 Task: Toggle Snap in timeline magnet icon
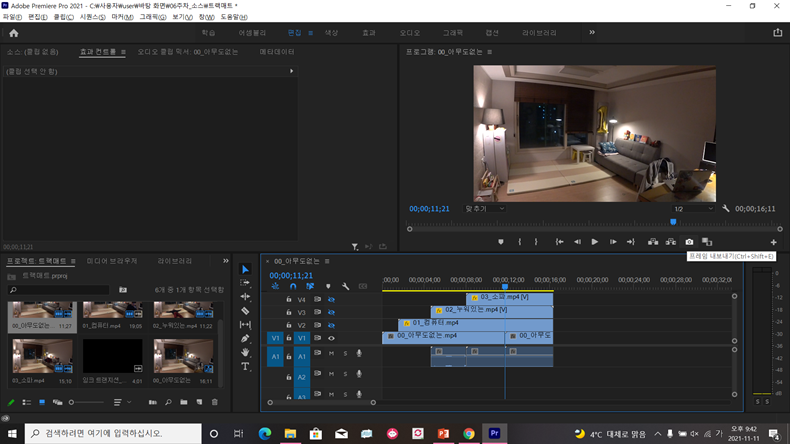tap(293, 286)
